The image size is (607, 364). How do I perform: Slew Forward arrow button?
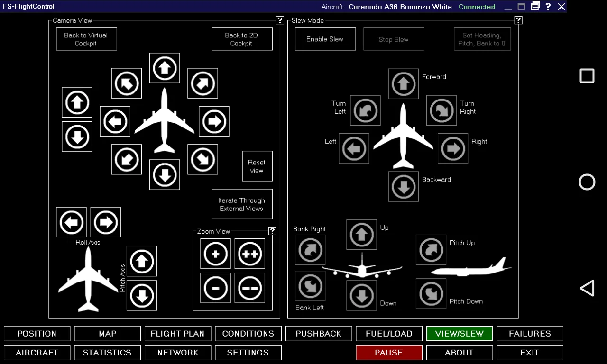pos(404,84)
